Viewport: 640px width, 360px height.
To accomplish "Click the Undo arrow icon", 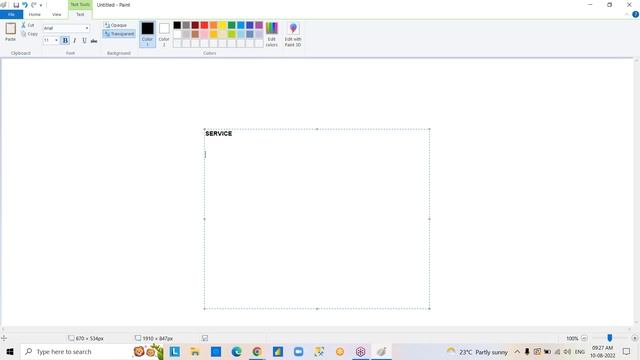I will (x=25, y=5).
